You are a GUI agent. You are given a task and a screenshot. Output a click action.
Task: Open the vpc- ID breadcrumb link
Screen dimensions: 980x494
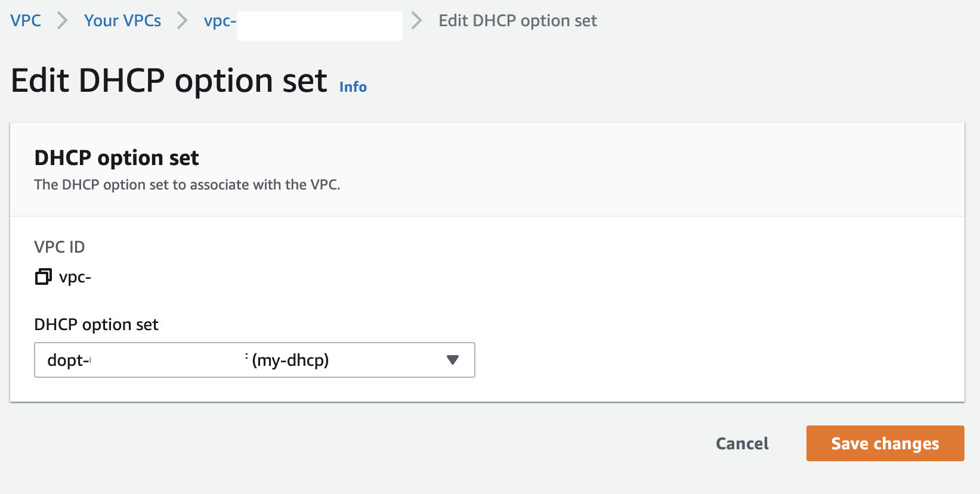click(x=220, y=21)
